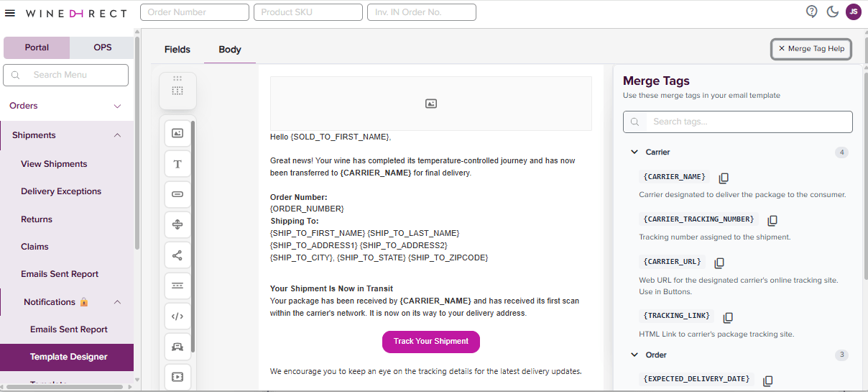Expand the Orders menu section
868x392 pixels.
(67, 106)
